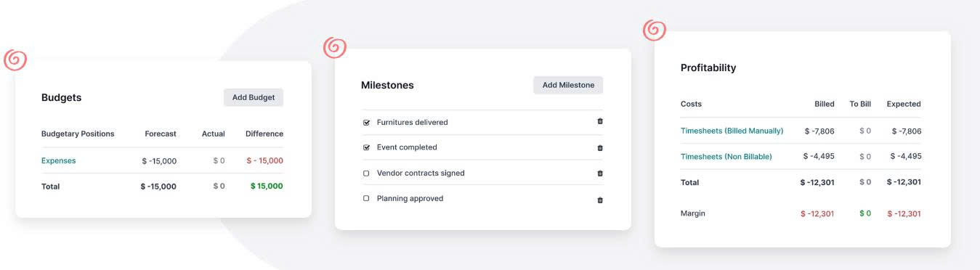Viewport: 980px width, 270px height.
Task: Click the Difference column header in Budgets
Action: (x=264, y=134)
